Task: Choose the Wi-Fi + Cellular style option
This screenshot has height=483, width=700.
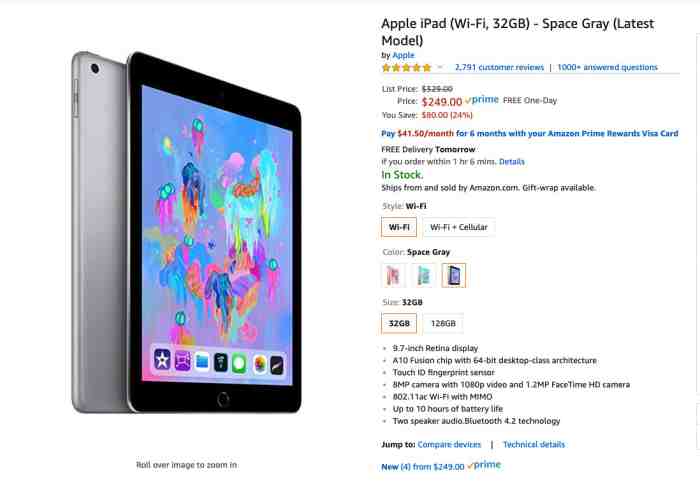Action: tap(458, 227)
